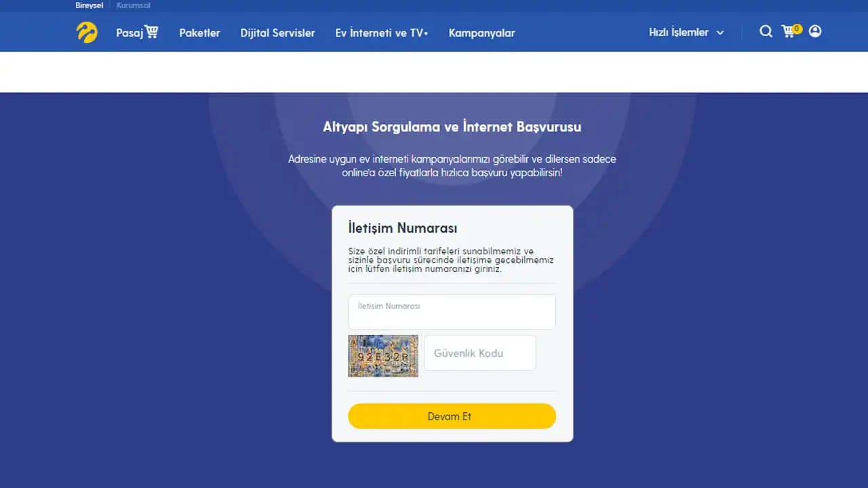The width and height of the screenshot is (868, 488).
Task: Click the Turkcell logo in the header
Action: click(87, 33)
